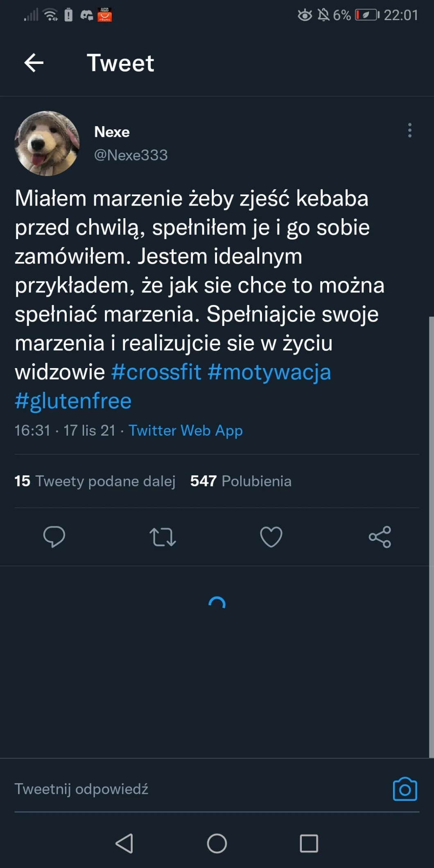
Task: Tap the retweet arrows icon
Action: click(163, 537)
